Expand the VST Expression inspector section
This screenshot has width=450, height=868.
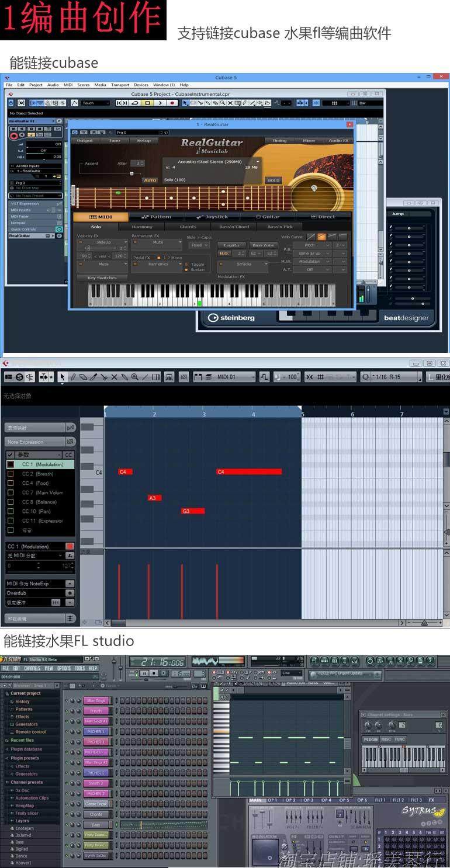tap(35, 203)
